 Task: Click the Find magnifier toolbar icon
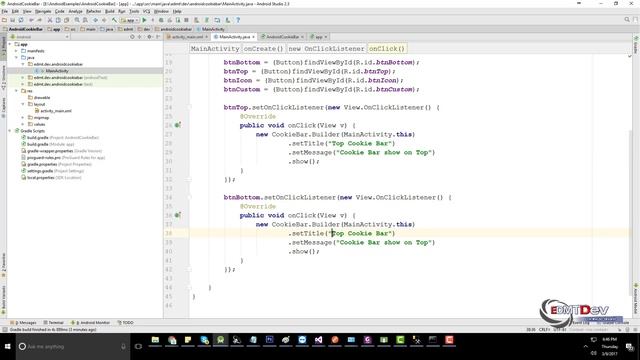pyautogui.click(x=77, y=20)
